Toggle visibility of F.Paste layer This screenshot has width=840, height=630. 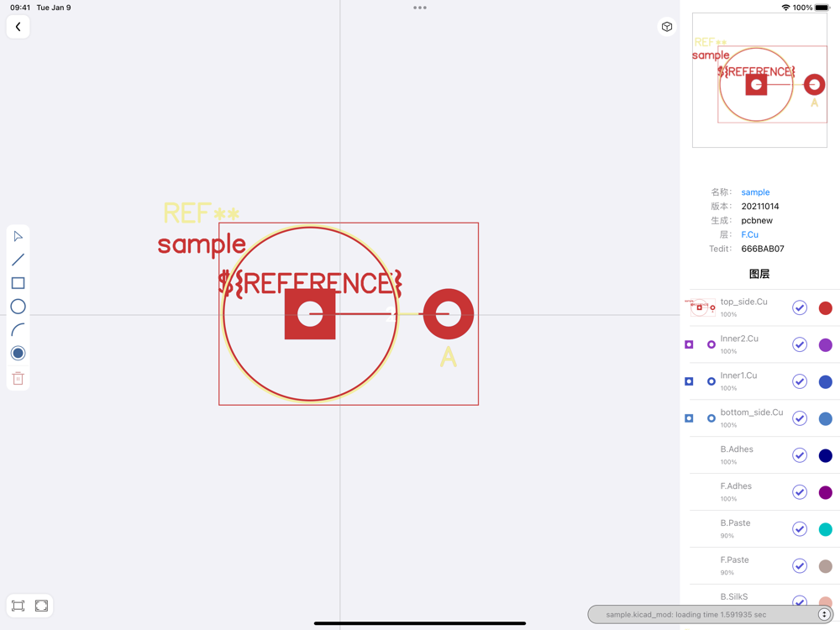click(x=800, y=566)
